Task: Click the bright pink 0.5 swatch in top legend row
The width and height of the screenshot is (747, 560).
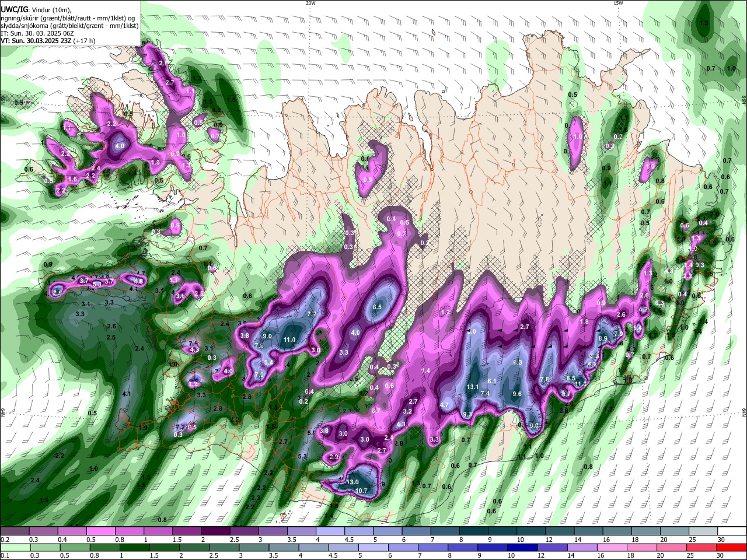Action: click(102, 531)
